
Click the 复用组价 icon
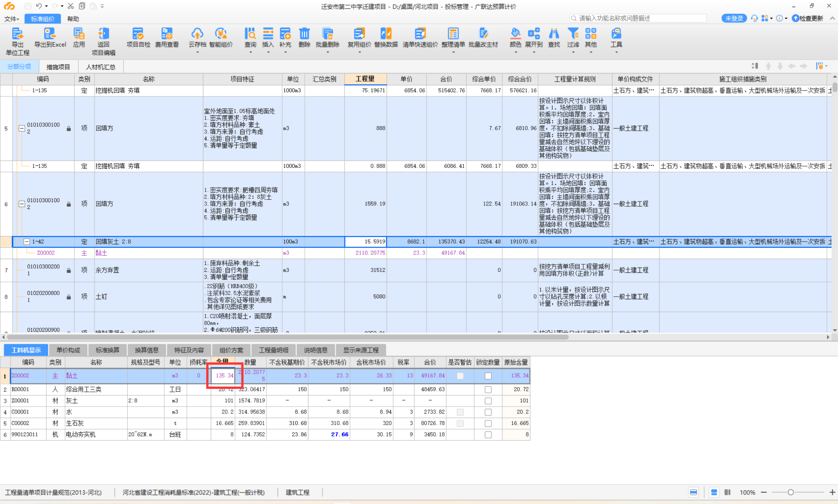click(x=359, y=34)
